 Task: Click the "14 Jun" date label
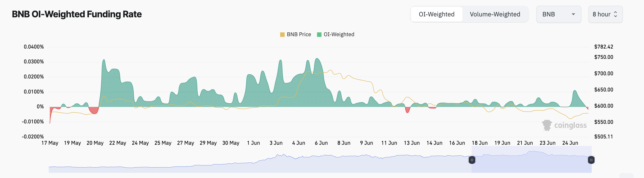point(434,143)
